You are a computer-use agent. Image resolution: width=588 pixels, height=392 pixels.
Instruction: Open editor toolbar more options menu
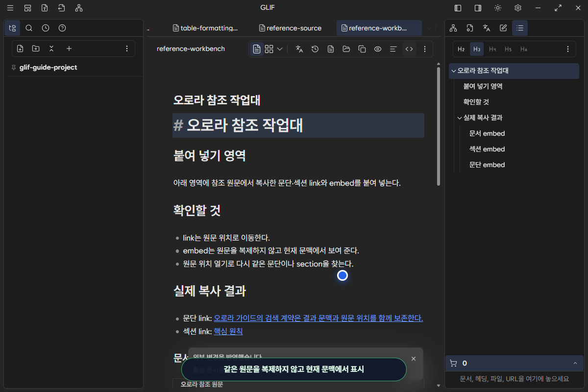click(425, 49)
